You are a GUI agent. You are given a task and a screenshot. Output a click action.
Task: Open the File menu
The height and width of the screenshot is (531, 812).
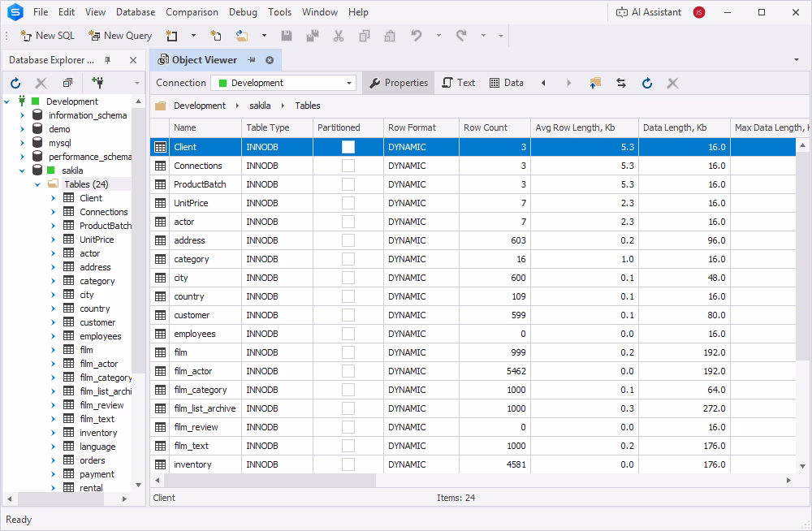coord(41,12)
